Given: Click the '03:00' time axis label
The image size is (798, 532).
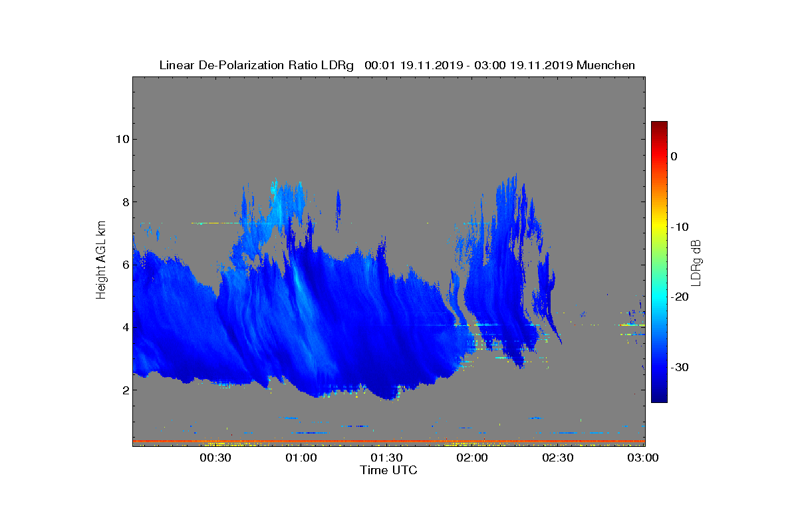Looking at the screenshot, I should click(643, 458).
